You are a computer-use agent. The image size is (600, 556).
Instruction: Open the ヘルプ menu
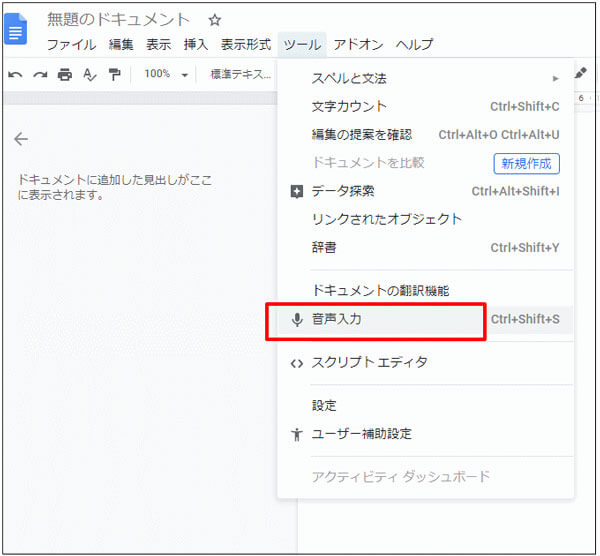414,45
